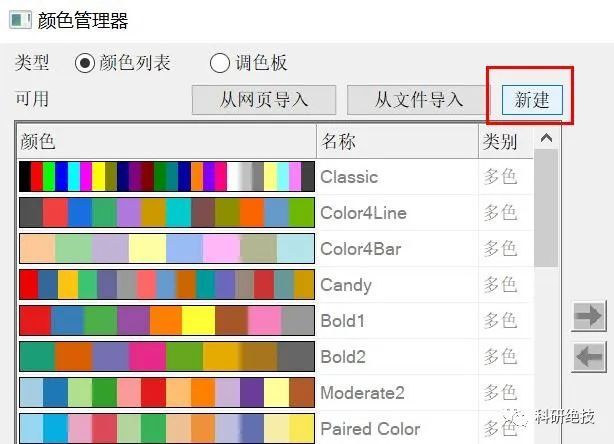Click the 类别 column header

(502, 142)
